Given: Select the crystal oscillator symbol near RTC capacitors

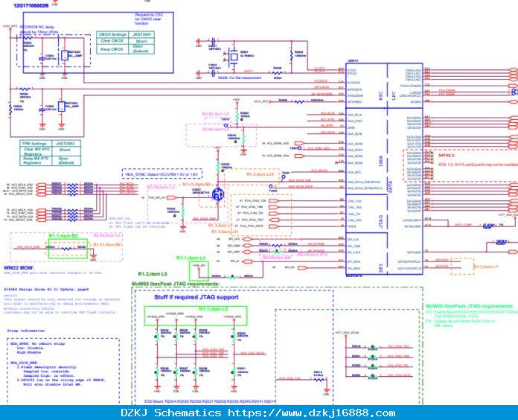Looking at the screenshot, I should pos(234,57).
